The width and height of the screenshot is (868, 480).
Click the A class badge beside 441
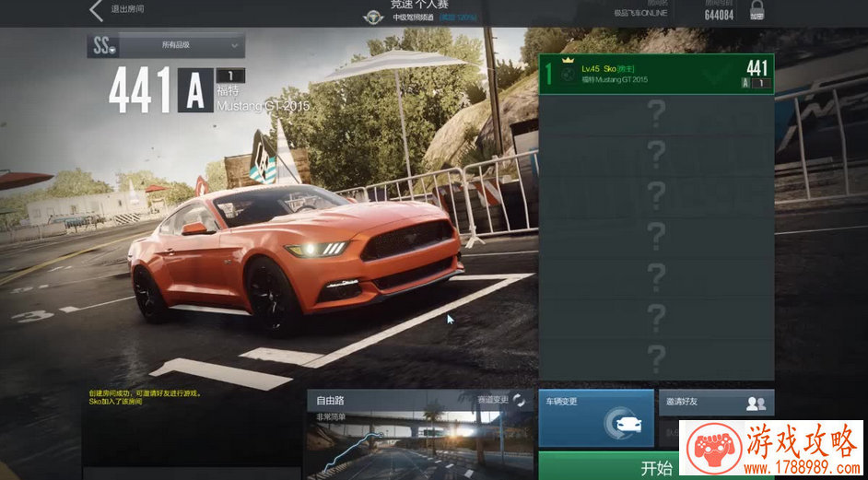[195, 90]
